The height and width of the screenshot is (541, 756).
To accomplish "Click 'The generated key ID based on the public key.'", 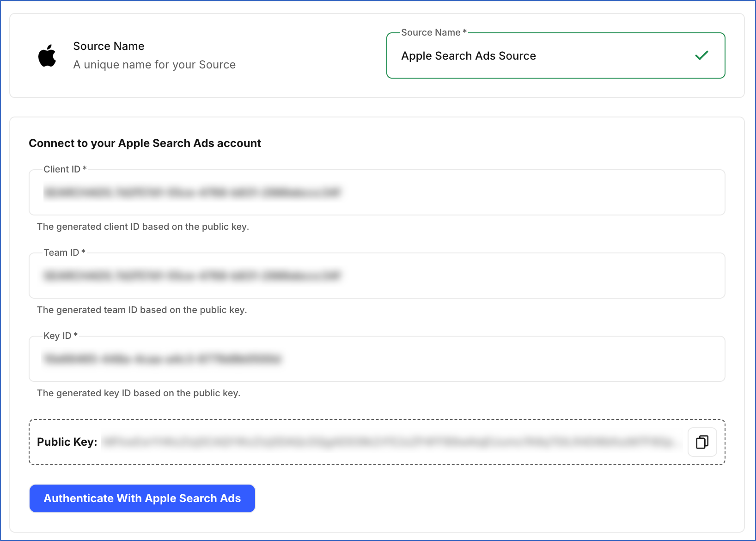I will click(139, 393).
